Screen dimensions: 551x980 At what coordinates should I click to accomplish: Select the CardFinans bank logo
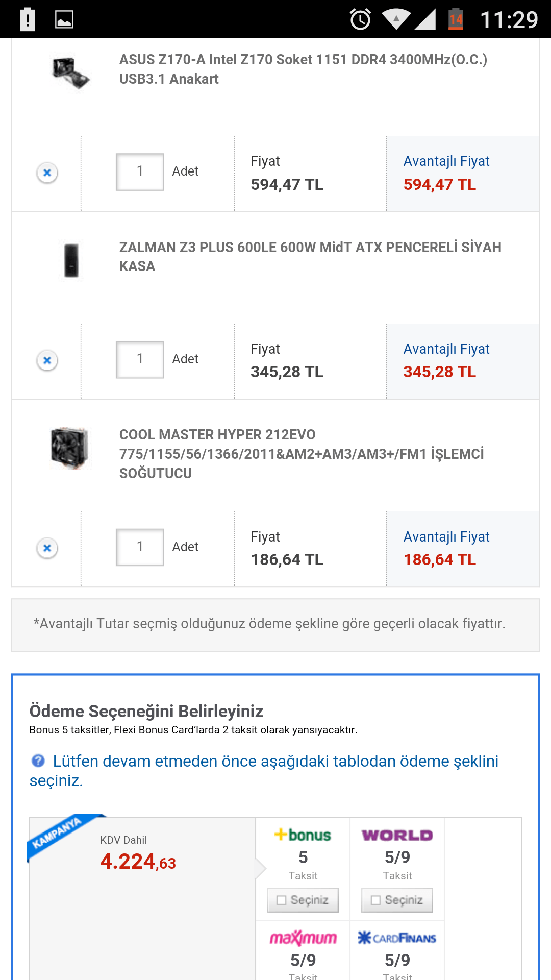pyautogui.click(x=397, y=938)
